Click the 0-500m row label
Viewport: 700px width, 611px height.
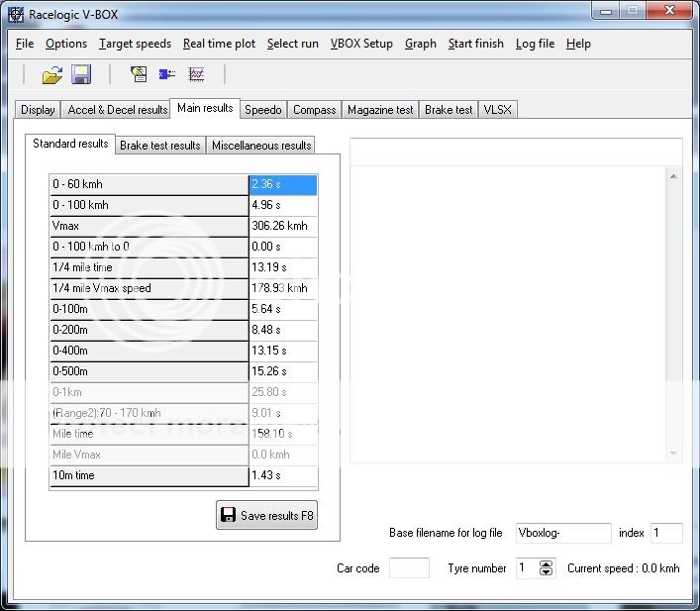[x=149, y=371]
